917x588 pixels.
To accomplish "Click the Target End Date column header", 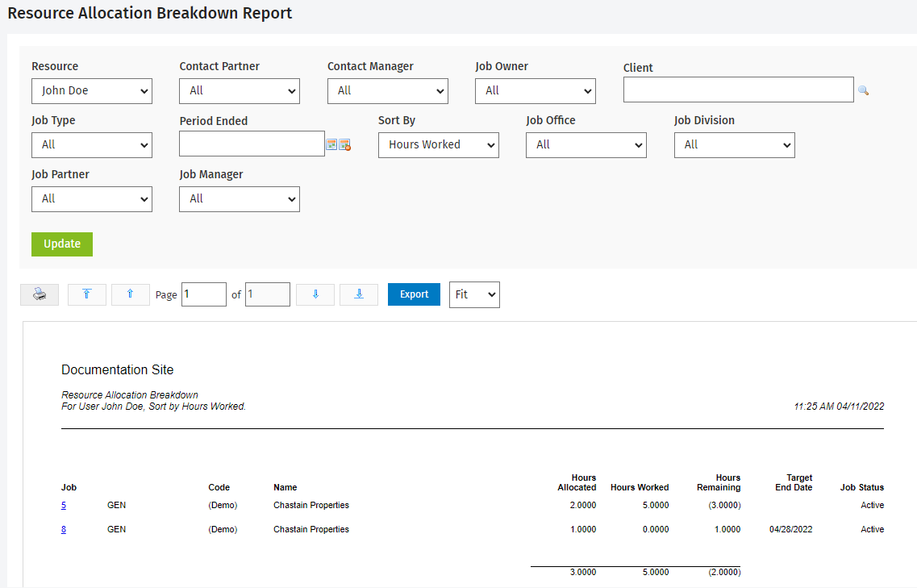I will coord(794,482).
